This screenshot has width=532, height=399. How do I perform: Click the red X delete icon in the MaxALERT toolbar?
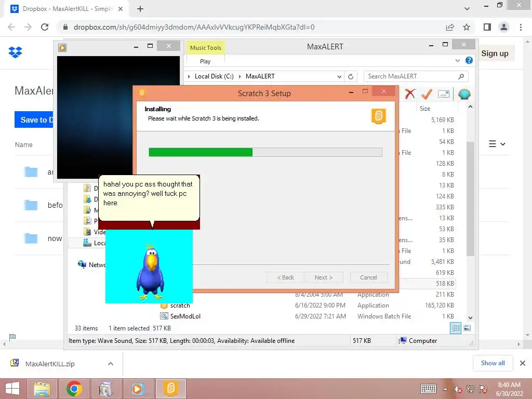pos(410,94)
